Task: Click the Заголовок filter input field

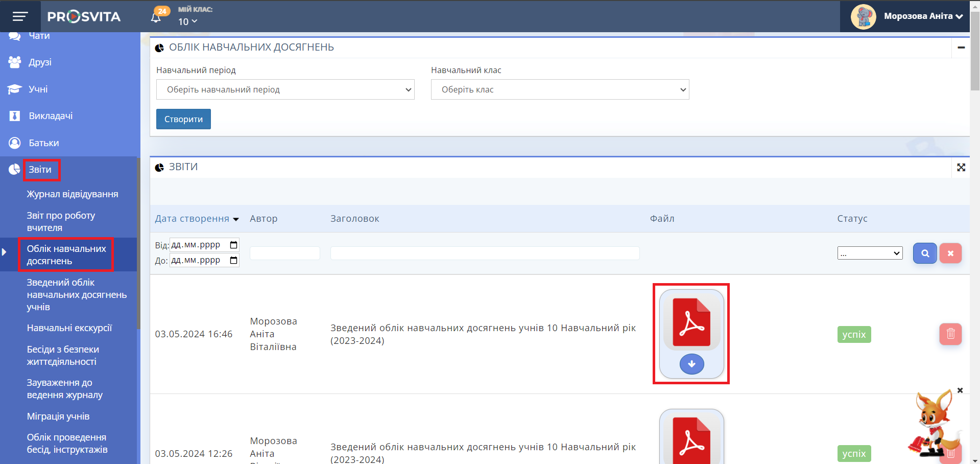Action: pos(485,253)
